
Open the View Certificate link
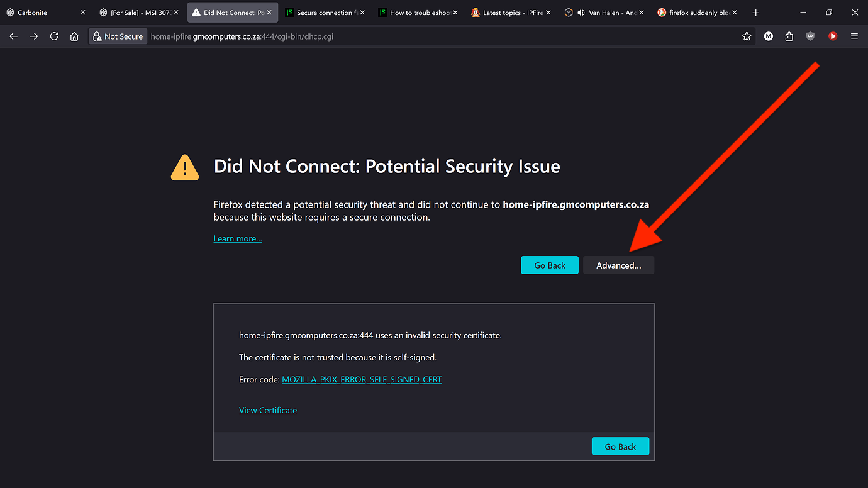pos(268,411)
